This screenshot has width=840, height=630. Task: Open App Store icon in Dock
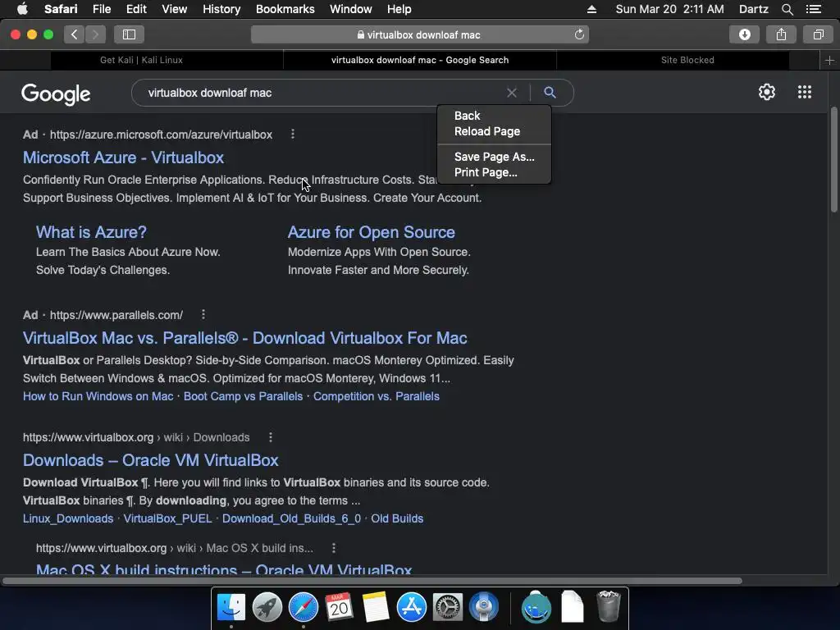(x=412, y=608)
